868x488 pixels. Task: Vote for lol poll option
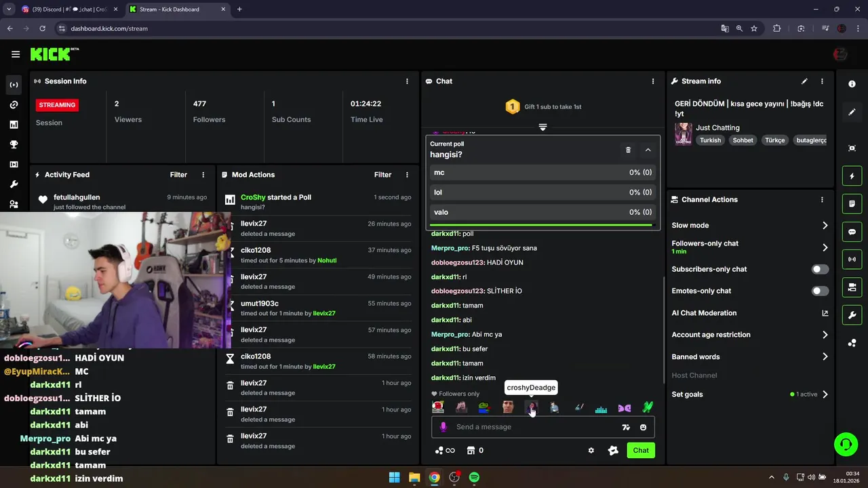click(542, 192)
